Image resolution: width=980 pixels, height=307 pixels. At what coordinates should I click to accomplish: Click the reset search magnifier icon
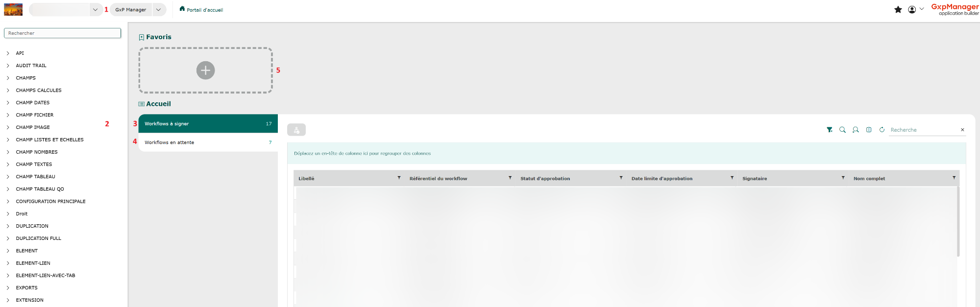(x=856, y=130)
